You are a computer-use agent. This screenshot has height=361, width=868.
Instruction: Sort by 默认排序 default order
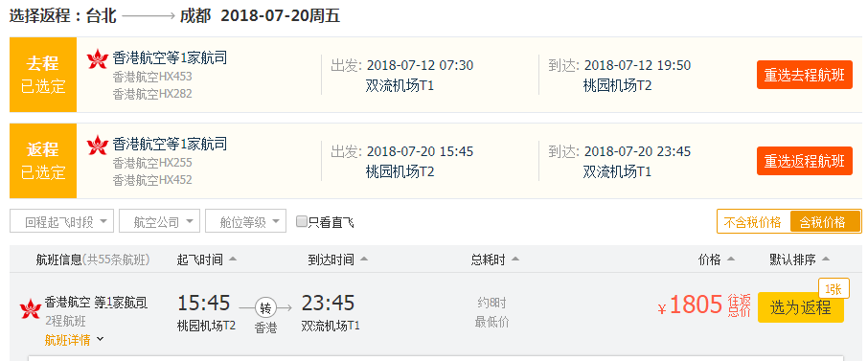click(799, 259)
